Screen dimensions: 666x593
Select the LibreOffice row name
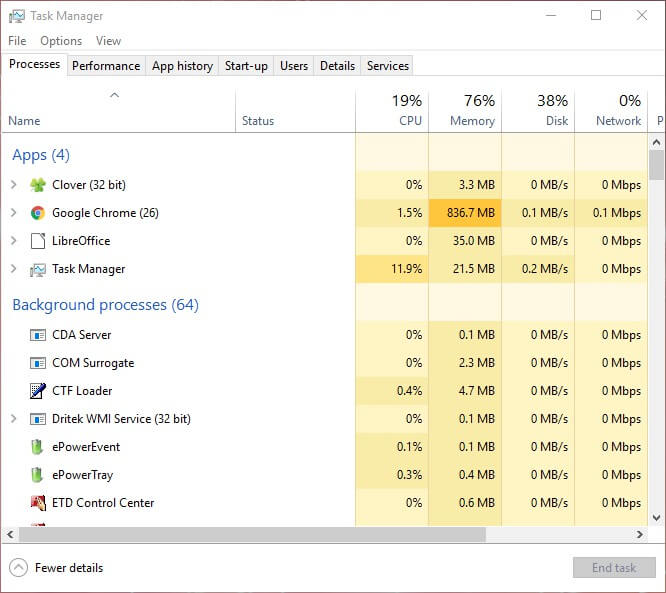pos(81,241)
